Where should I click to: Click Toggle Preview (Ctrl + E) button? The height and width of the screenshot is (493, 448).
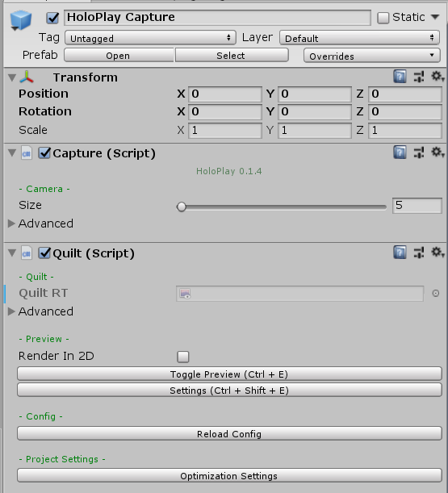229,374
